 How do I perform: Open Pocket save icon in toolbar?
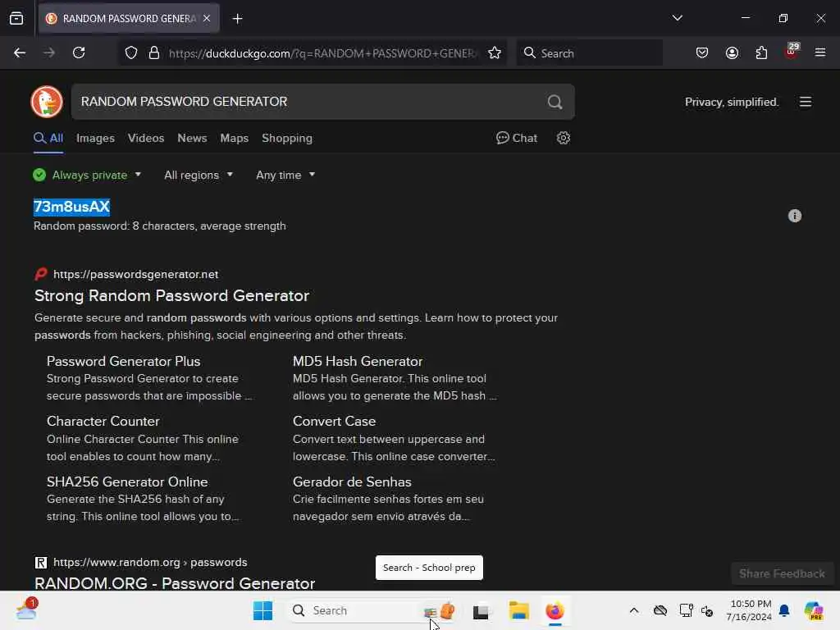[x=702, y=52]
